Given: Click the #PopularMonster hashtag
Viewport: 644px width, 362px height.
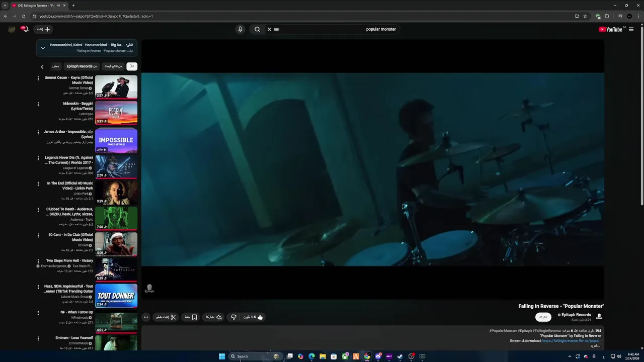Looking at the screenshot, I should pyautogui.click(x=503, y=331).
